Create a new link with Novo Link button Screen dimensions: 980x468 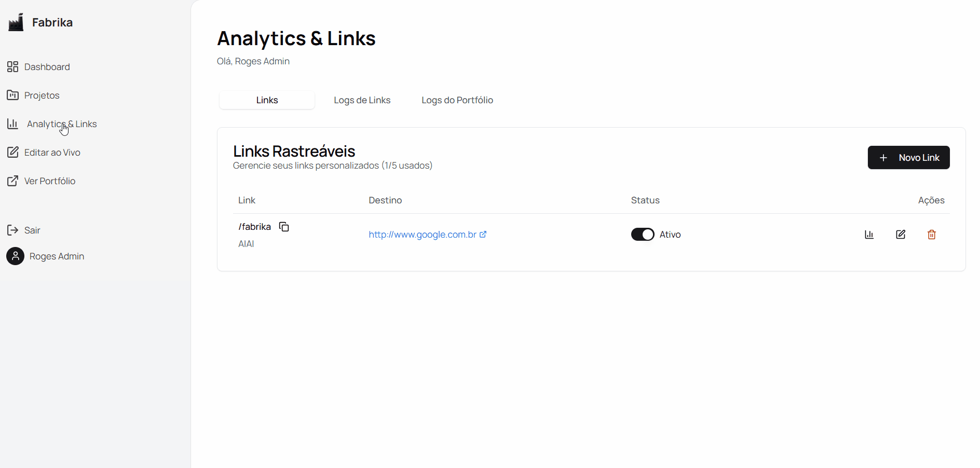tap(908, 157)
